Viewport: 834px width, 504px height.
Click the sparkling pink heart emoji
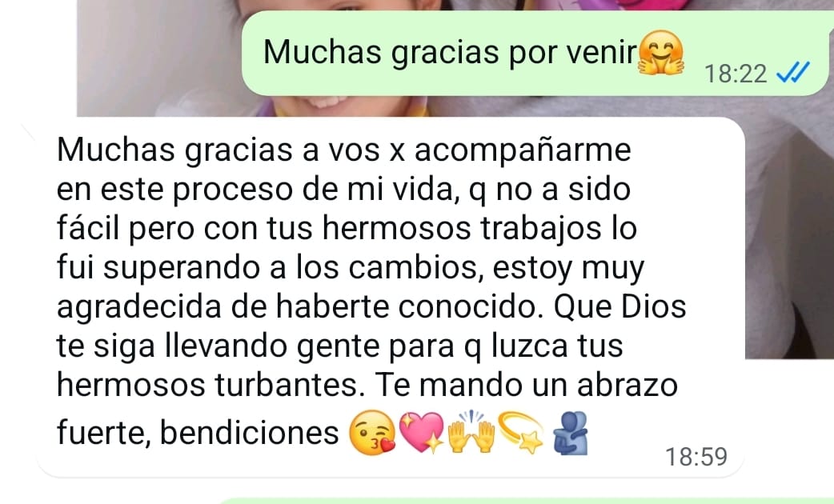[421, 432]
